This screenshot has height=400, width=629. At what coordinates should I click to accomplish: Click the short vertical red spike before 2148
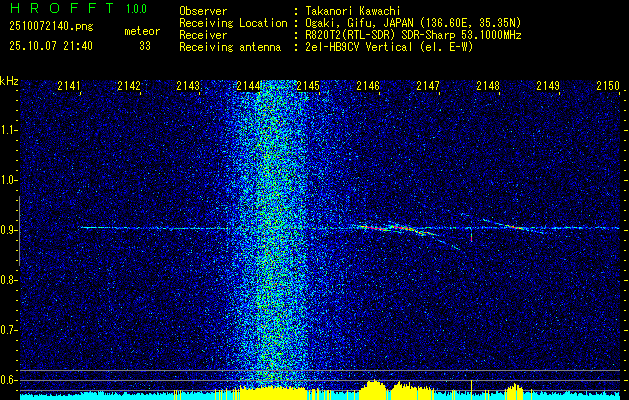[471, 236]
